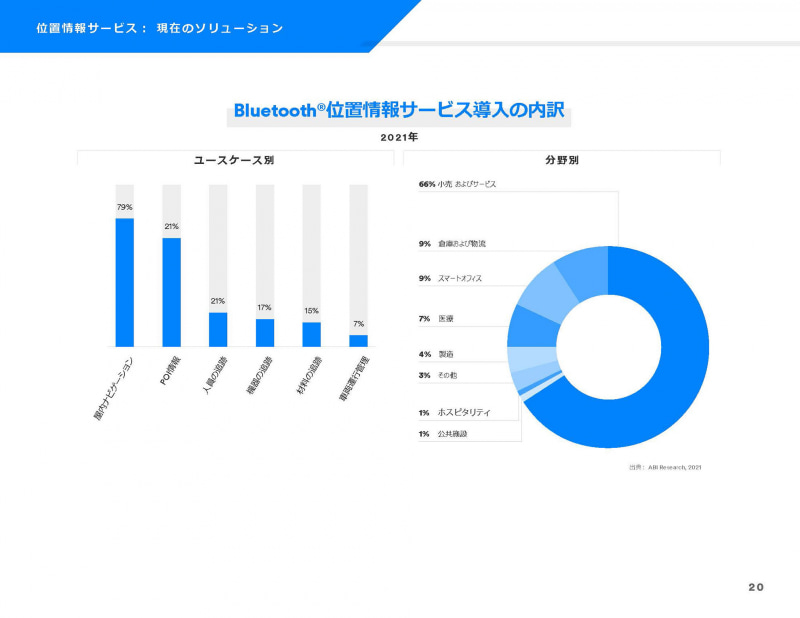Click the 4% 製造 legend entry
Viewport: 800px width, 618px height.
436,354
